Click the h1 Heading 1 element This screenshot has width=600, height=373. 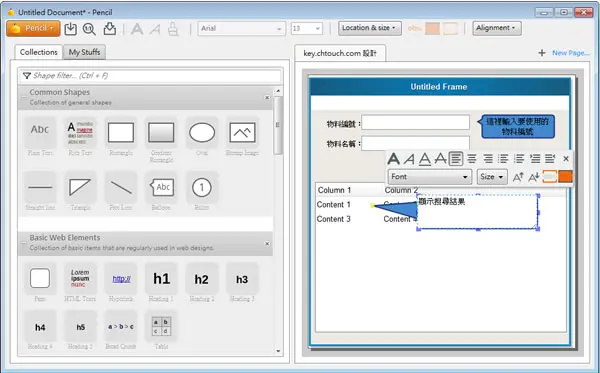[161, 279]
